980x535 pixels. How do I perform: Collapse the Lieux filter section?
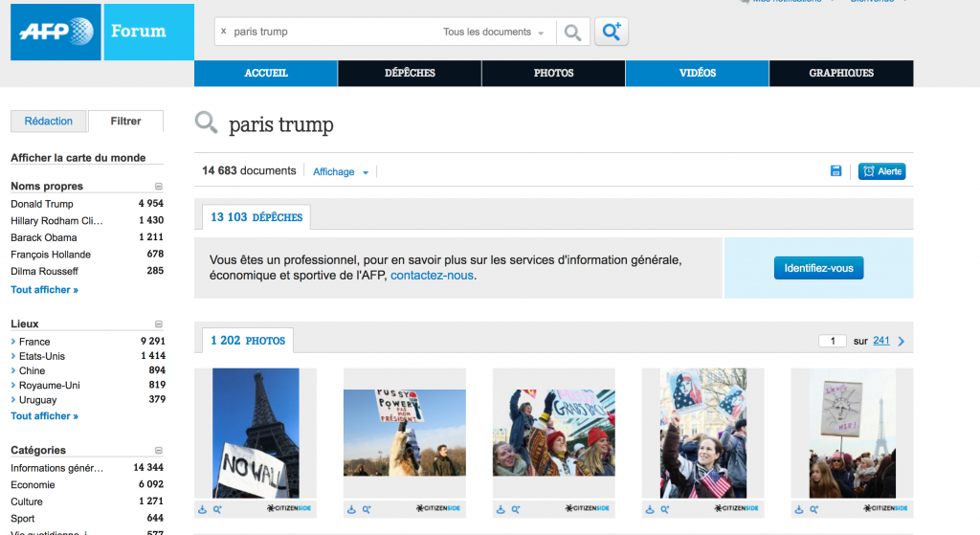coord(159,324)
